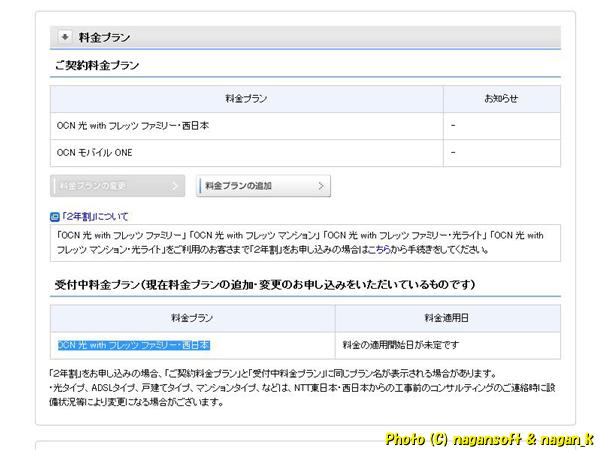This screenshot has height=450, width=600.
Task: Click the 料金プラン title bar text
Action: (104, 37)
